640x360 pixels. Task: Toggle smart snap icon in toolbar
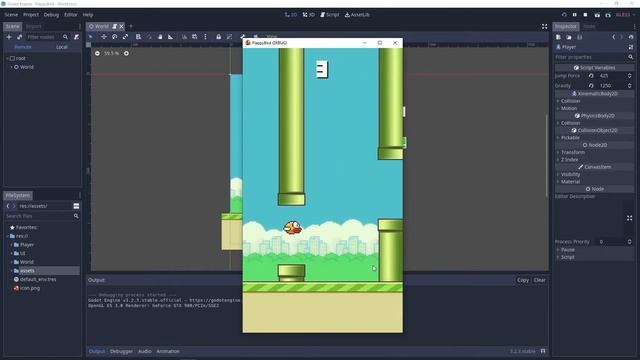tap(184, 37)
